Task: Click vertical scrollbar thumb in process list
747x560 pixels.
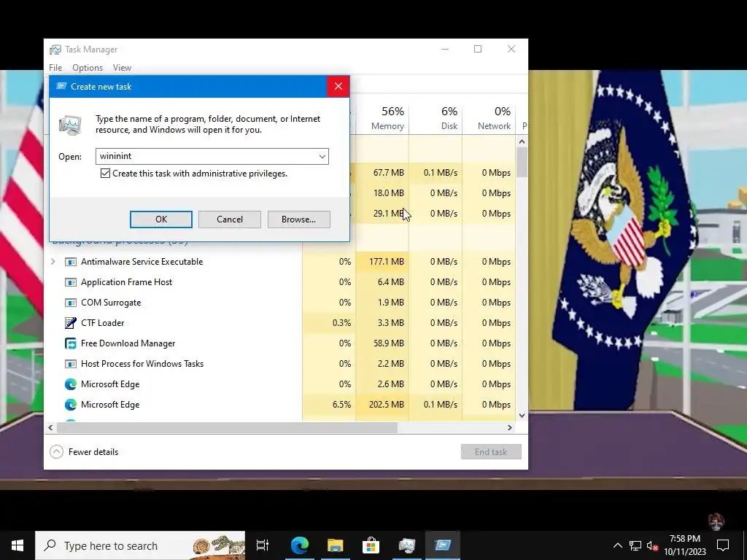Action: pyautogui.click(x=522, y=163)
